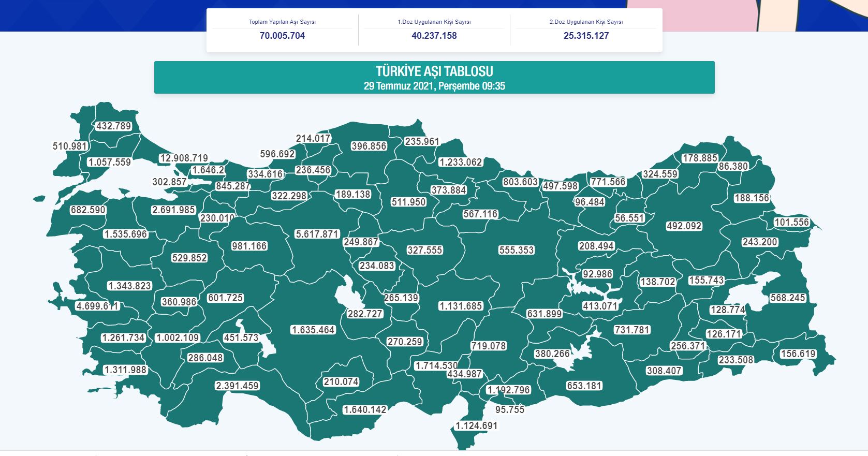Screen dimensions: 868x456
Task: Select the province labeled 601.725
Action: pos(225,298)
